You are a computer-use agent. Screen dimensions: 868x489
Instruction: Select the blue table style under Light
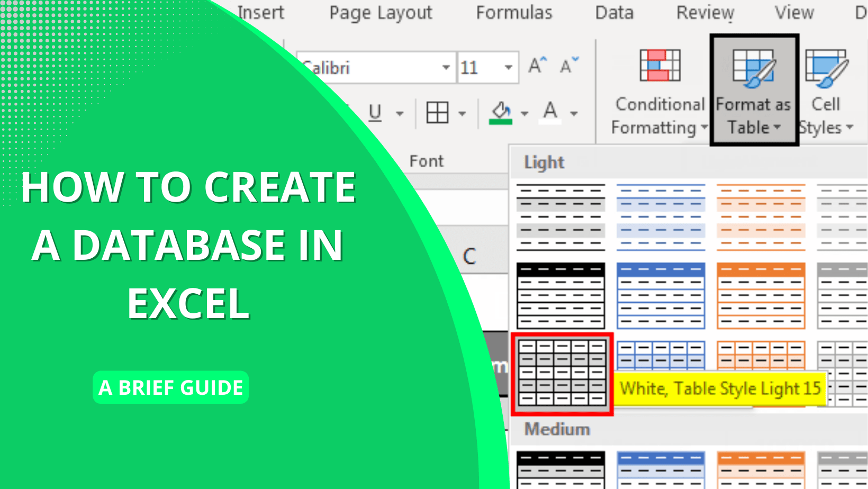pyautogui.click(x=661, y=295)
